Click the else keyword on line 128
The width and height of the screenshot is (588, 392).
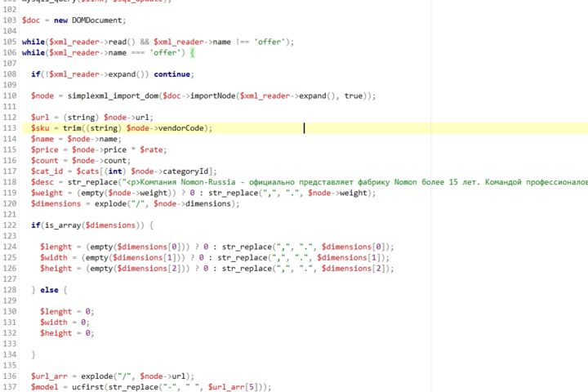coord(49,290)
